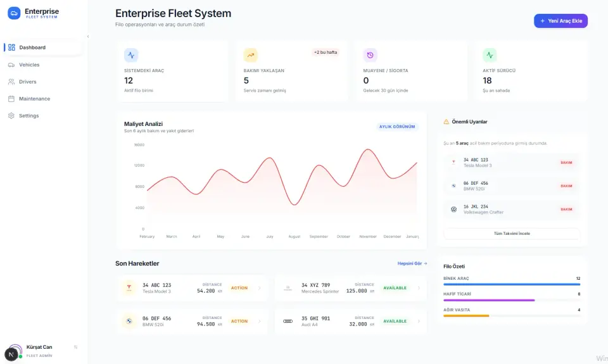The height and width of the screenshot is (364, 608).
Task: Click Tesla logo in Son Hareketler
Action: (x=129, y=288)
